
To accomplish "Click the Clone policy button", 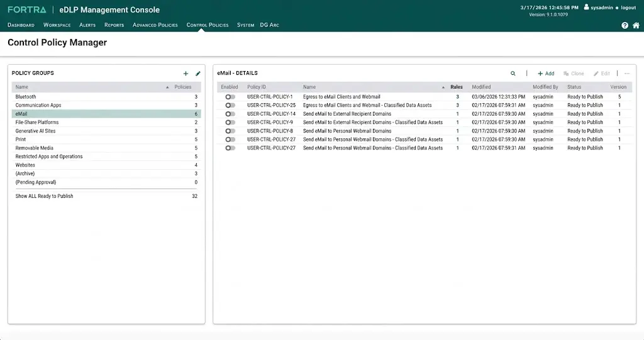I will 574,74.
